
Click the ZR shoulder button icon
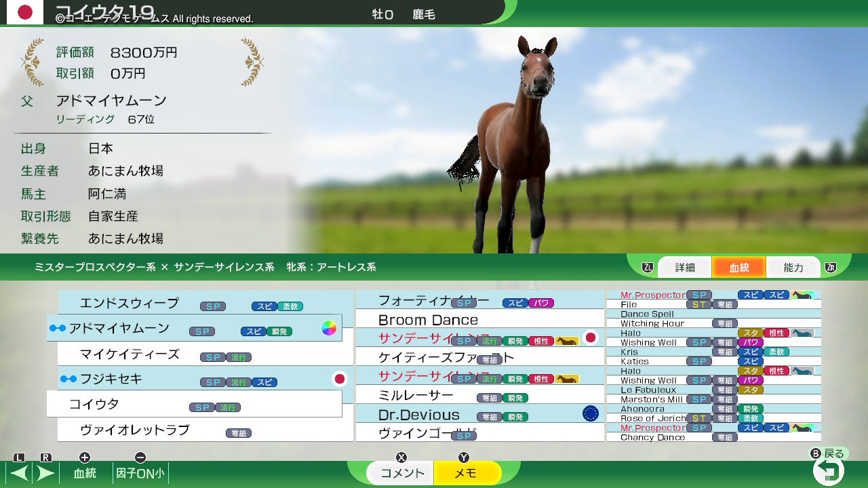831,268
